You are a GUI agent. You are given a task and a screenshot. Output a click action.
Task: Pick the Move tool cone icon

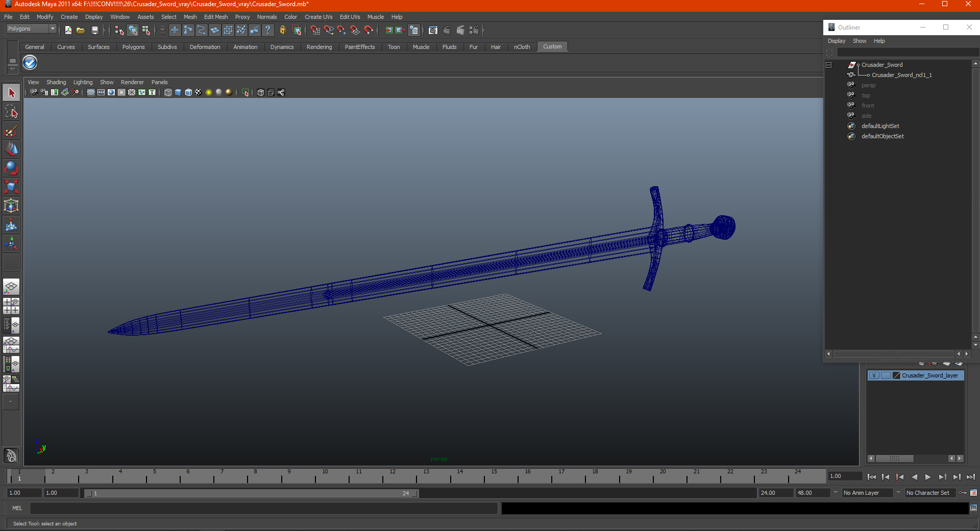11,149
